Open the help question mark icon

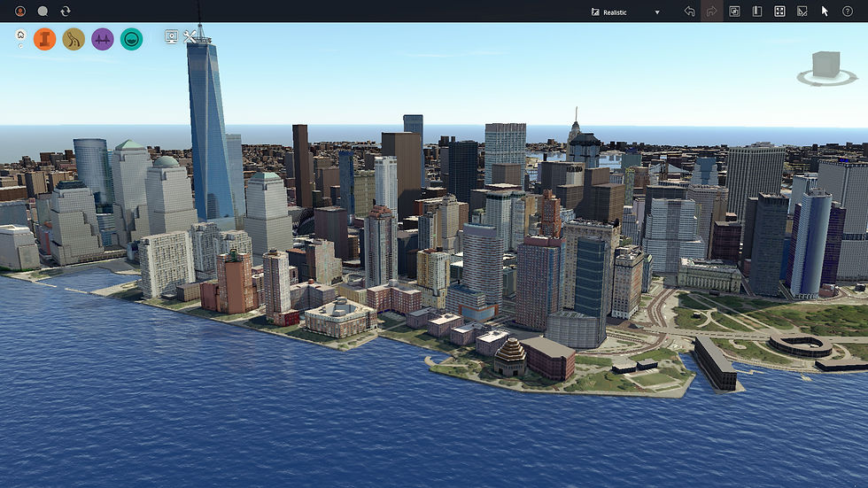(848, 11)
